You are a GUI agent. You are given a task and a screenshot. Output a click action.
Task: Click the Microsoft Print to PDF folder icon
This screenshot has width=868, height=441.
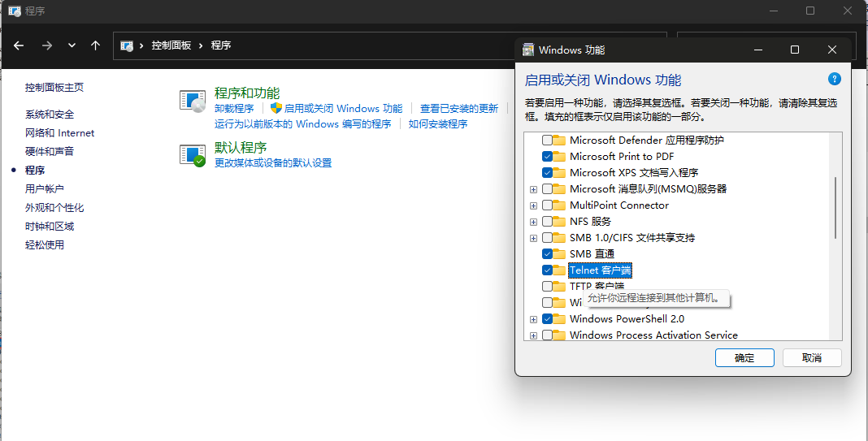pos(559,156)
